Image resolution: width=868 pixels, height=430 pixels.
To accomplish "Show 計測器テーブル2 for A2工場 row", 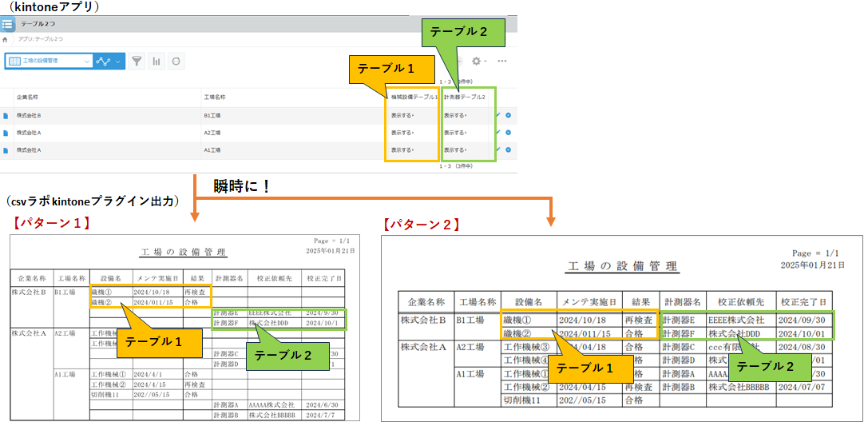I will (455, 133).
